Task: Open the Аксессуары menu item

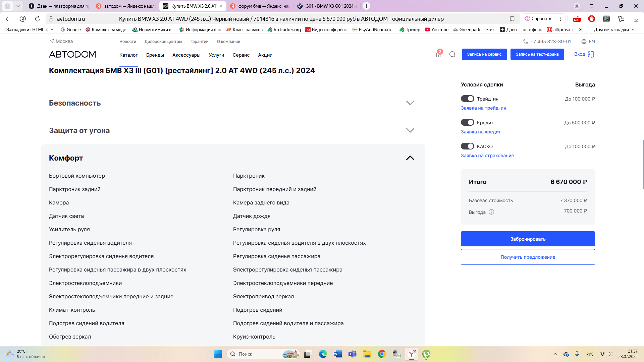Action: coord(186,55)
